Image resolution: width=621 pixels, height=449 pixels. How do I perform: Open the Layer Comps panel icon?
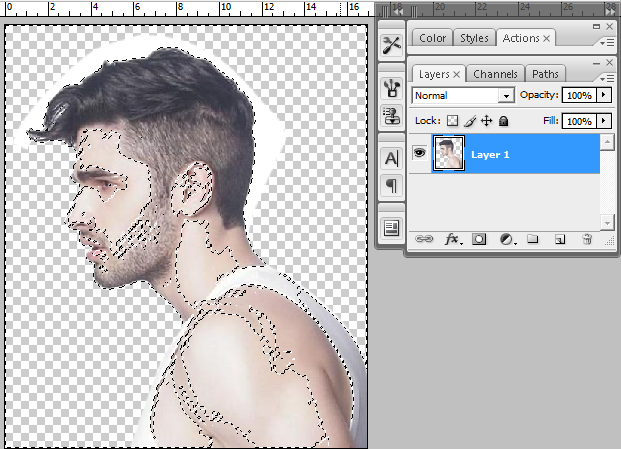click(x=391, y=228)
